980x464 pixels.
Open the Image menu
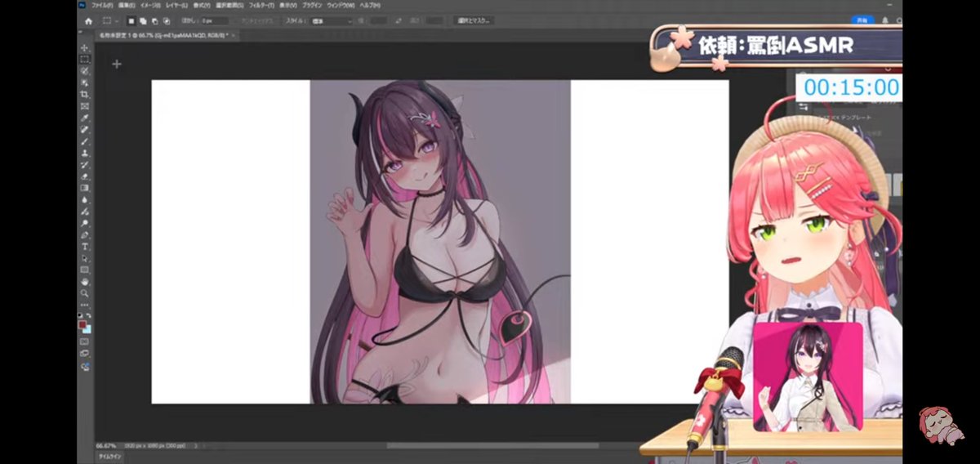pos(150,5)
